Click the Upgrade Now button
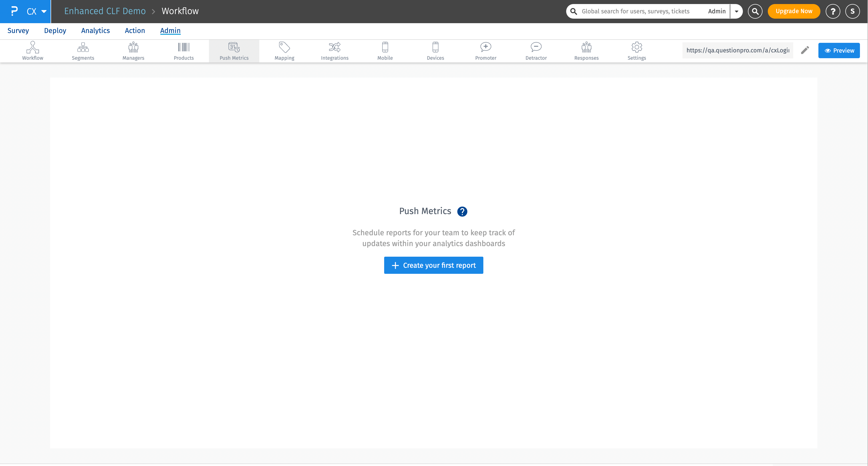The width and height of the screenshot is (868, 466). [x=793, y=11]
